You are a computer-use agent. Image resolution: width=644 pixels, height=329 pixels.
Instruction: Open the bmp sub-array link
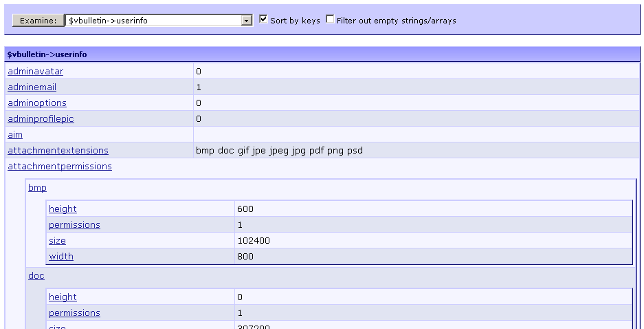pyautogui.click(x=37, y=188)
